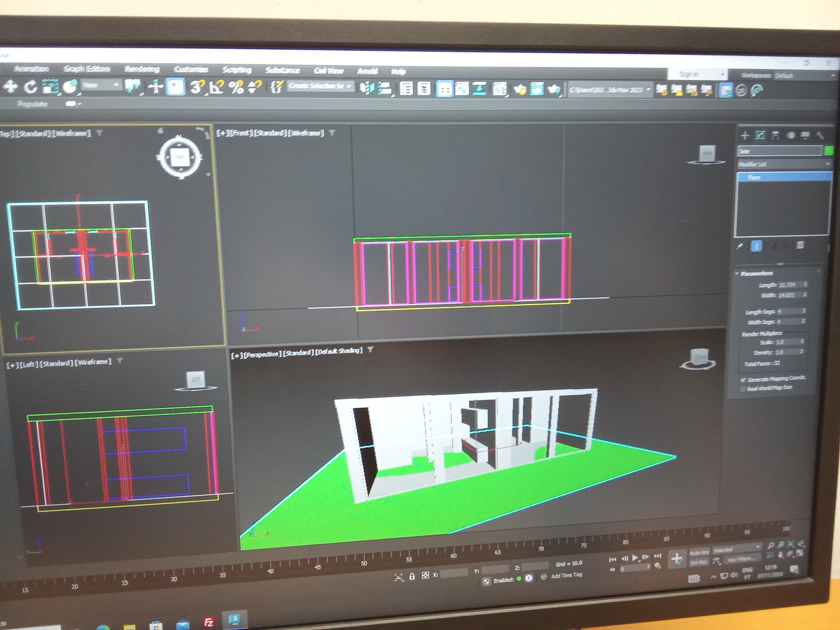Click the Go to End button
Image resolution: width=840 pixels, height=630 pixels.
tap(658, 556)
